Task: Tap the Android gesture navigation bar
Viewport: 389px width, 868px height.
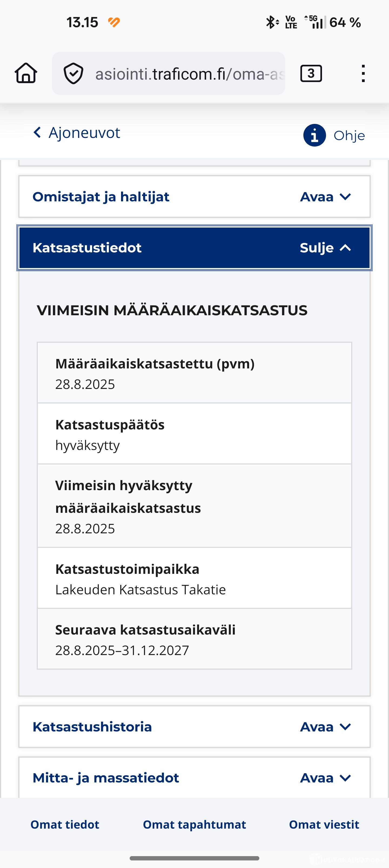Action: [194, 858]
